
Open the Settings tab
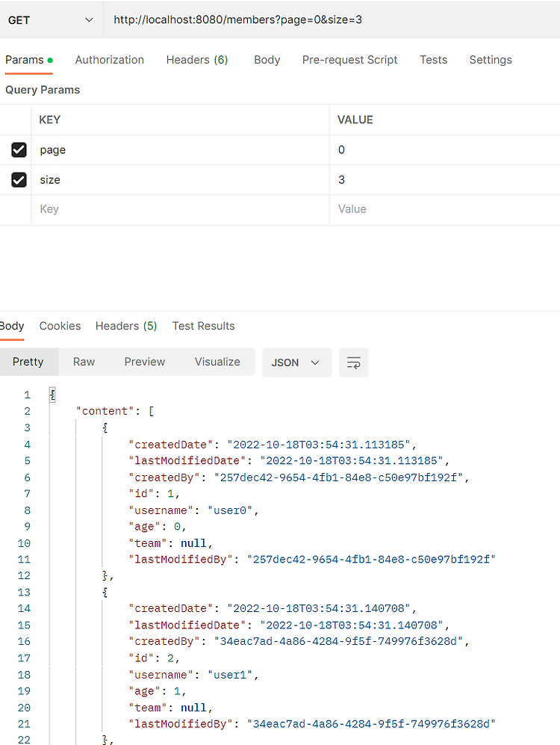(x=491, y=60)
